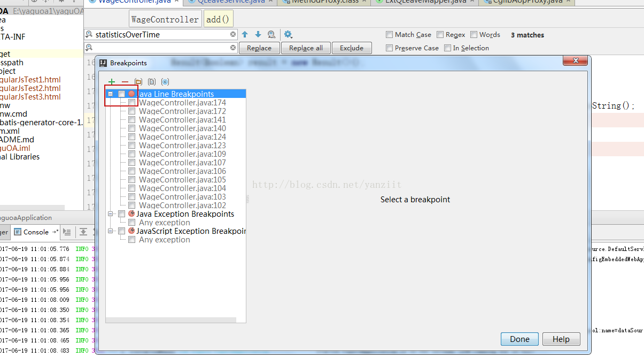The height and width of the screenshot is (358, 644).
Task: Click the replace input field
Action: pyautogui.click(x=160, y=48)
